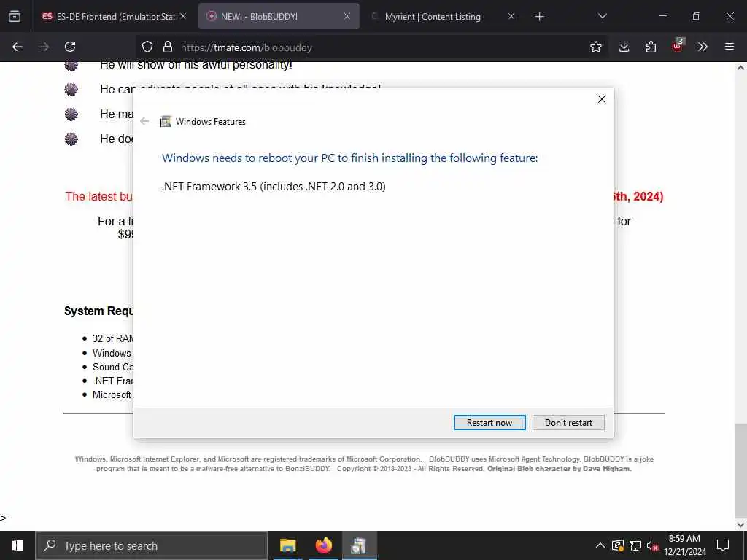Close the BlobBUDDY tab

click(x=347, y=16)
